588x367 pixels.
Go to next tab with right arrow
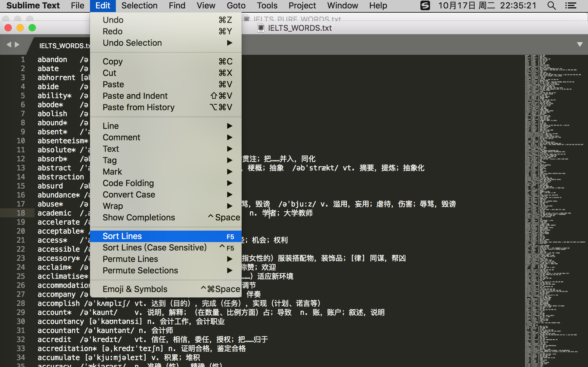coord(17,45)
